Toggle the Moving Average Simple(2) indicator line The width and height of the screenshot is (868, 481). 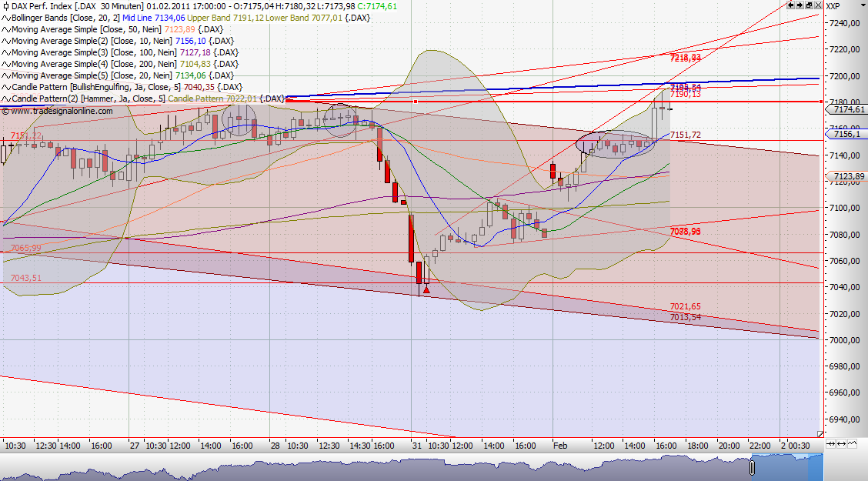pyautogui.click(x=5, y=41)
